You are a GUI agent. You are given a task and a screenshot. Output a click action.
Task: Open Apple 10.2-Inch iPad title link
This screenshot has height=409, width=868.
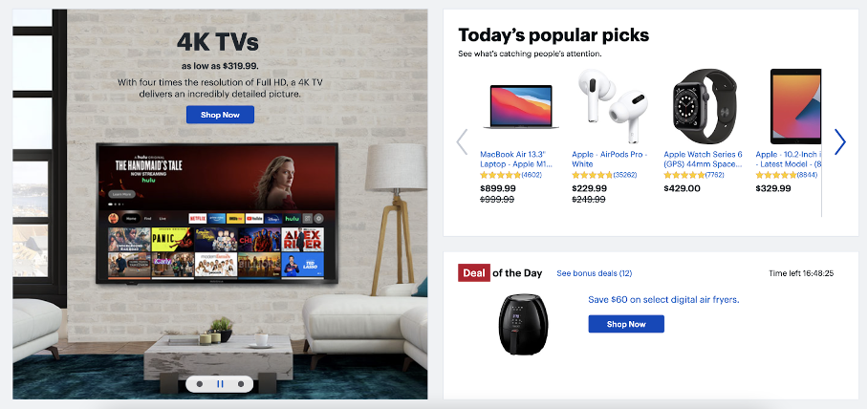tap(789, 160)
